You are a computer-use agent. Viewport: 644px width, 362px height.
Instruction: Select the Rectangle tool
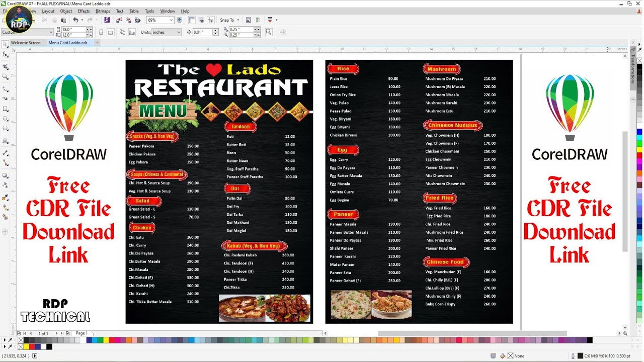point(6,109)
